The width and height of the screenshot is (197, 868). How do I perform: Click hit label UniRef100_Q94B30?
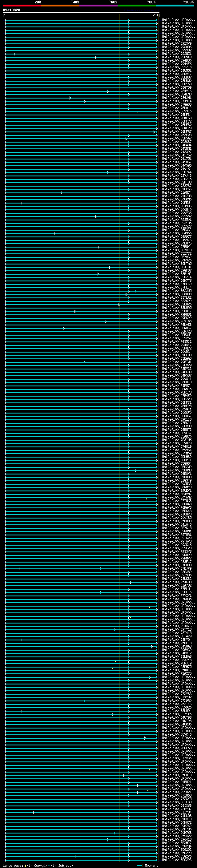[x=177, y=60]
